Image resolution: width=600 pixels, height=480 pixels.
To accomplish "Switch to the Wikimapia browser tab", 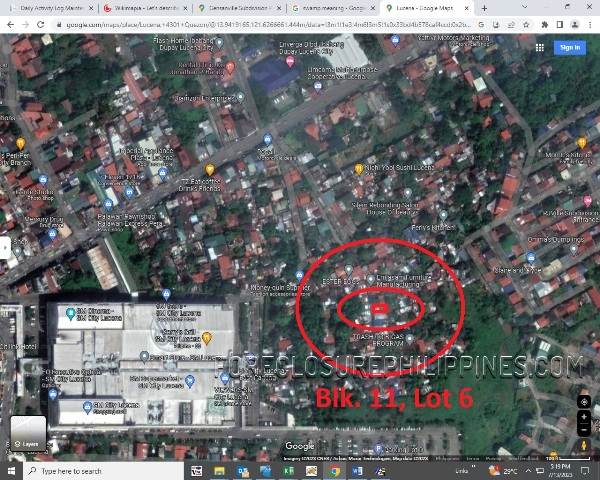I will pyautogui.click(x=147, y=8).
